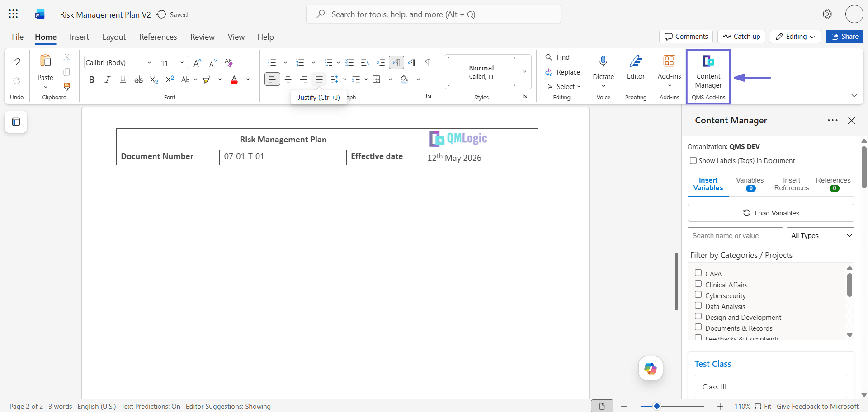
Task: Toggle the navigation pane button
Action: point(16,122)
